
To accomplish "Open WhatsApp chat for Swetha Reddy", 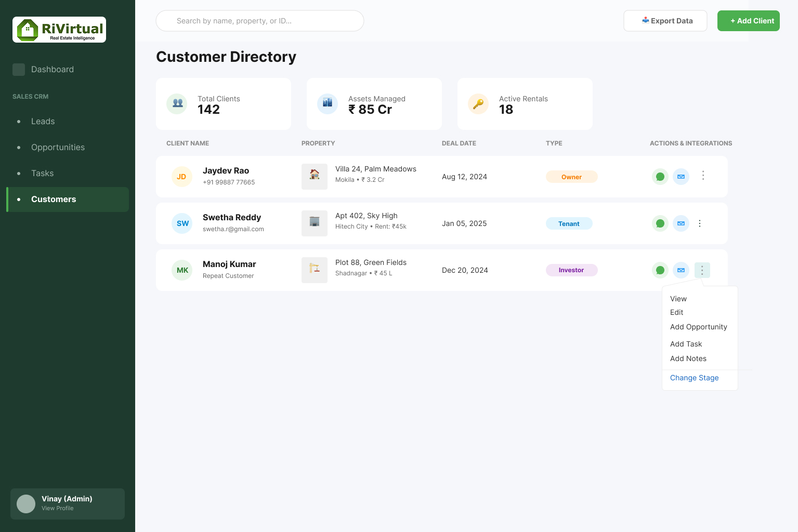I will [x=660, y=223].
